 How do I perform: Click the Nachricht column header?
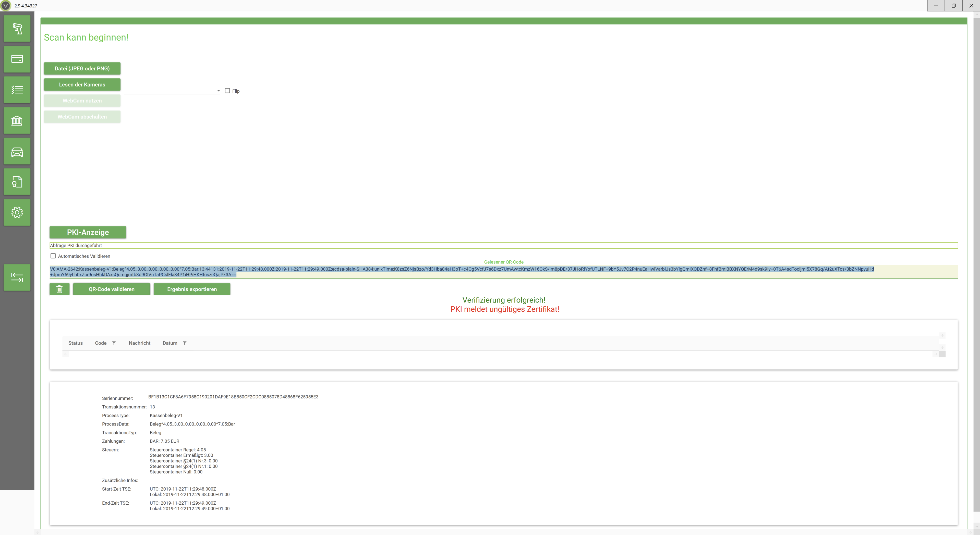(139, 343)
